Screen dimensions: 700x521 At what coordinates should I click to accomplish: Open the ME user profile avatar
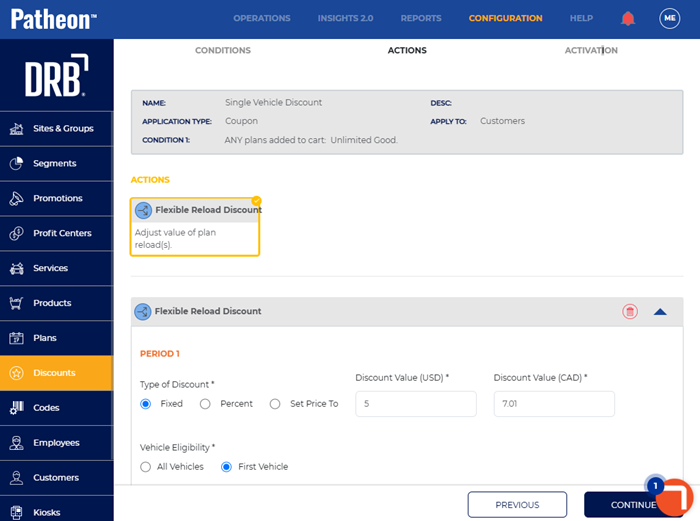point(669,18)
